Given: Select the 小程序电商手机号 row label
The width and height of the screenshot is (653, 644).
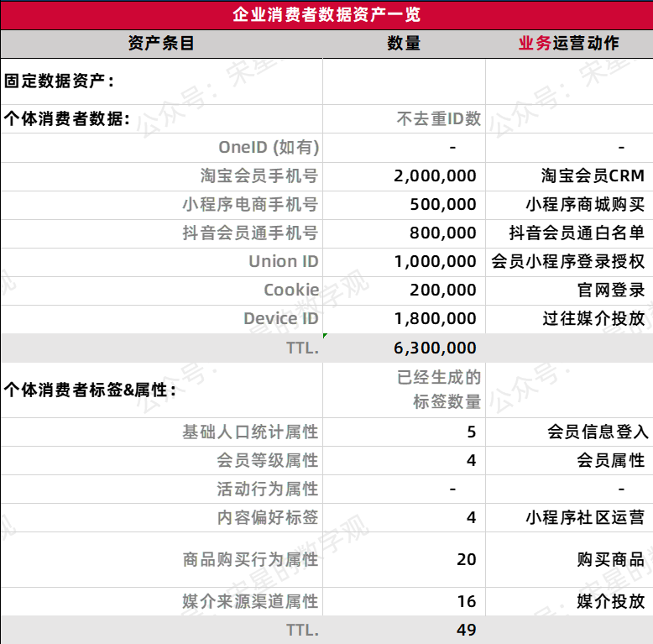Looking at the screenshot, I should point(250,205).
